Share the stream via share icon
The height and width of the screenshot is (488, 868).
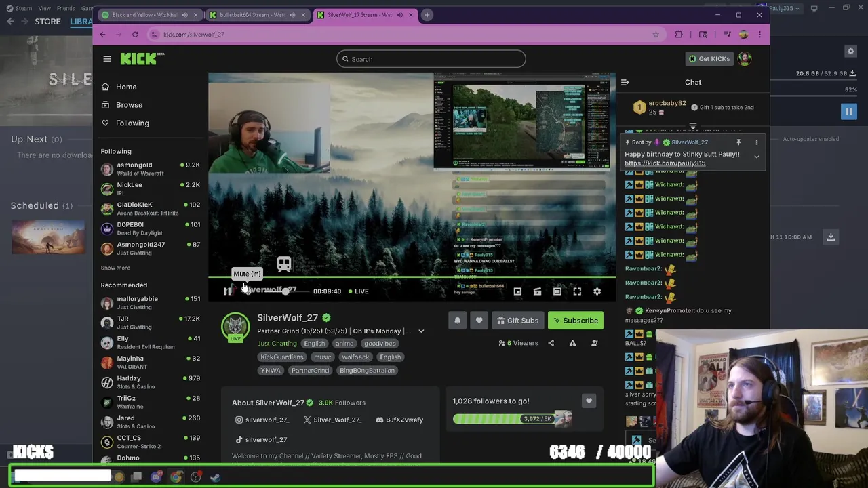pyautogui.click(x=551, y=343)
